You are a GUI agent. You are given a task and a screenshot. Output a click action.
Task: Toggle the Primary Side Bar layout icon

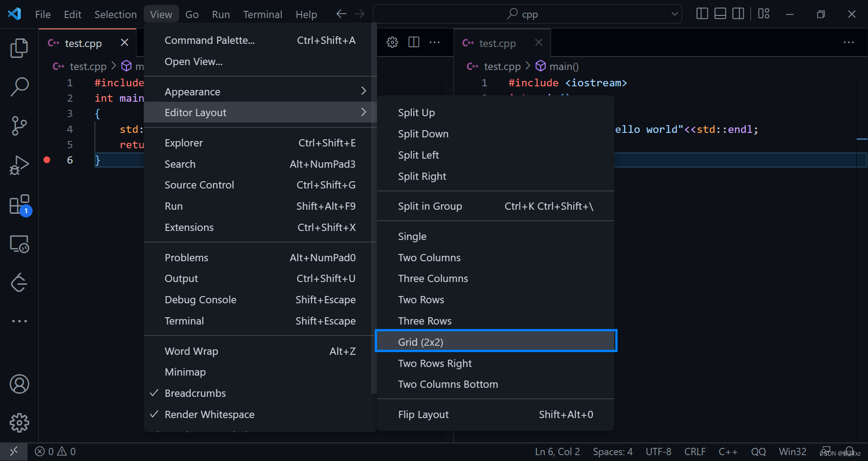[702, 14]
